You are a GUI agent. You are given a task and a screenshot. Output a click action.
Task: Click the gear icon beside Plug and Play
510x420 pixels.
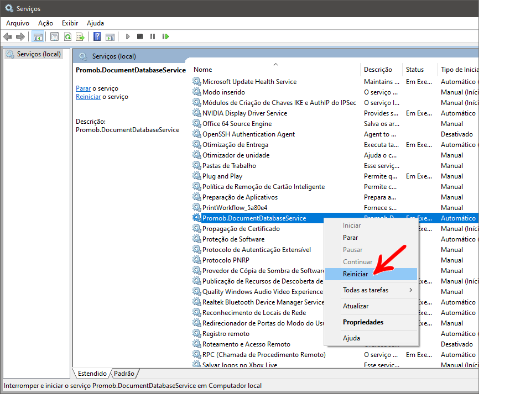point(196,176)
